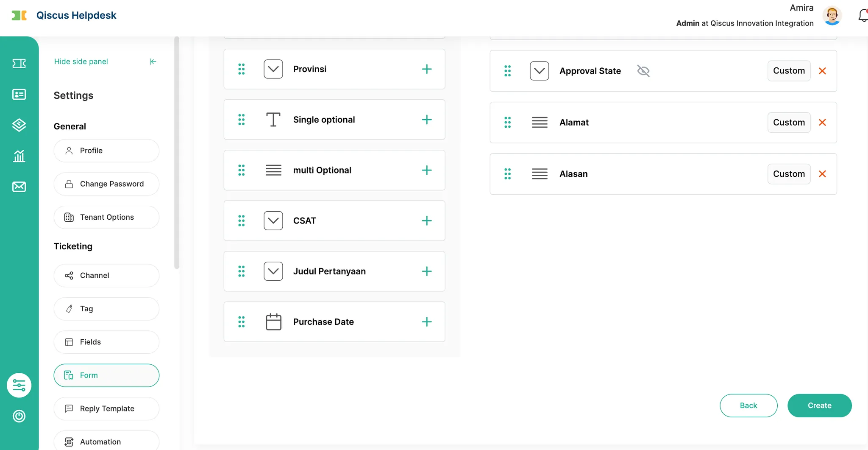Click the layers stack sidebar icon
Image resolution: width=868 pixels, height=450 pixels.
point(19,125)
